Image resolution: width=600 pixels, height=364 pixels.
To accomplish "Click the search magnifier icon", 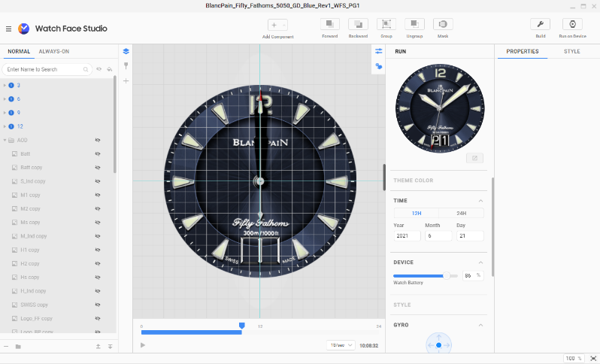I will click(x=86, y=69).
